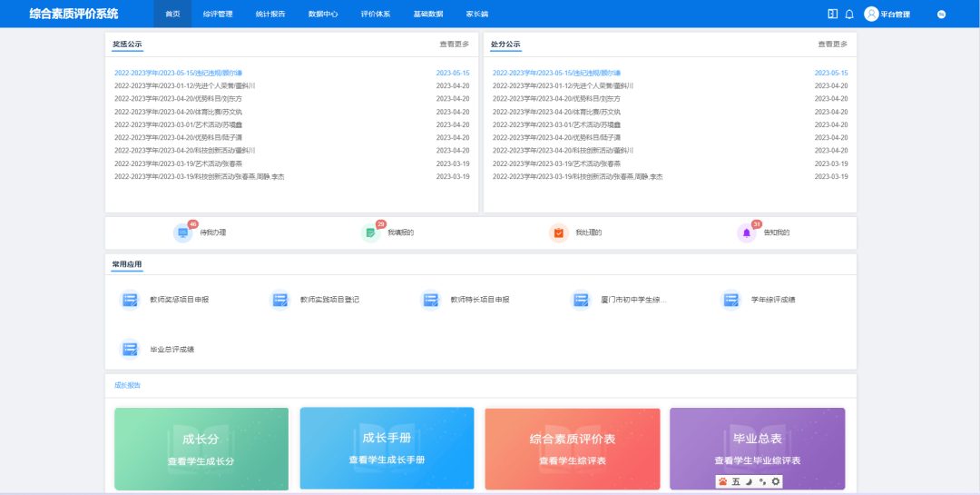Click the paw icon in the IME toolbar
The width and height of the screenshot is (980, 495).
pyautogui.click(x=723, y=481)
